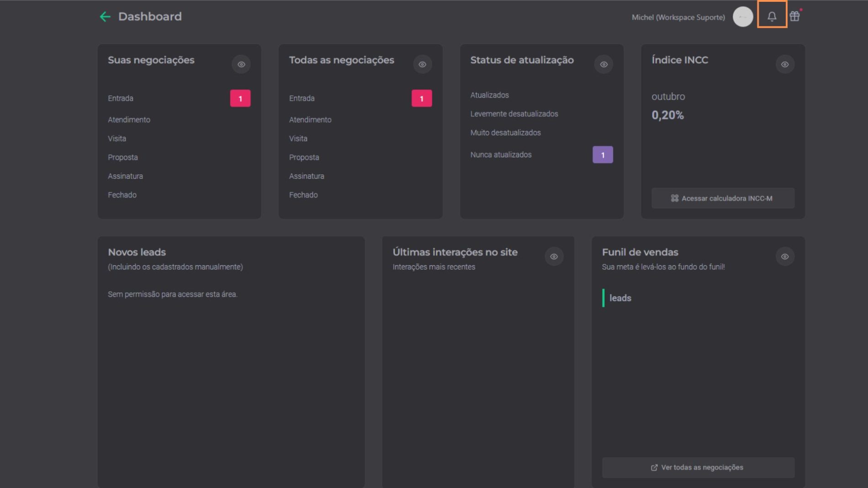Select Atendimento in Todas as negociações

point(310,120)
